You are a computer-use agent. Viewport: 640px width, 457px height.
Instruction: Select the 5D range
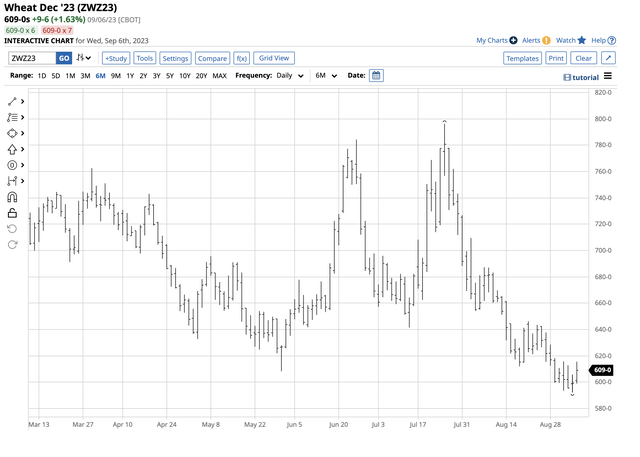[56, 76]
